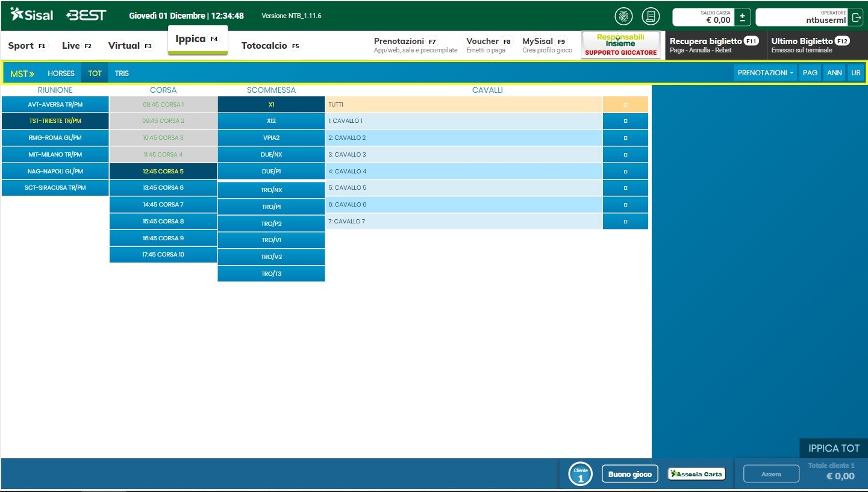Select 16:45 CORSA 9 race
The height and width of the screenshot is (492, 868).
(x=163, y=238)
